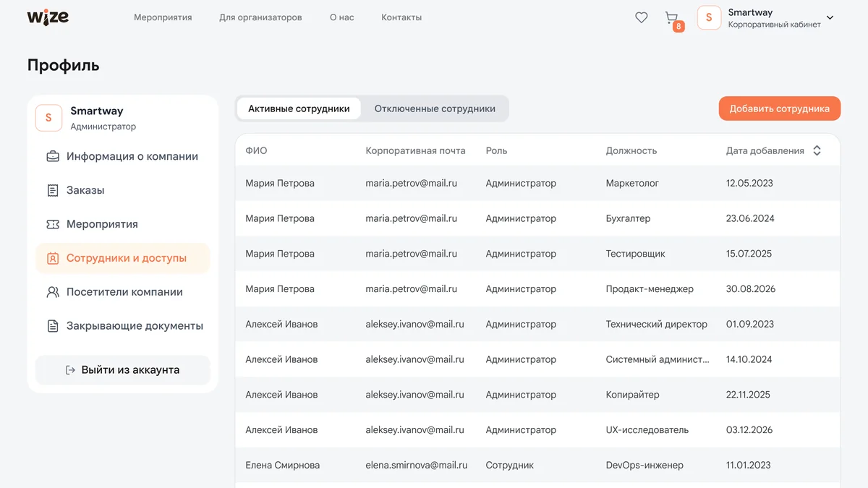Viewport: 868px width, 488px height.
Task: Open О нас in top navigation
Action: [x=342, y=17]
